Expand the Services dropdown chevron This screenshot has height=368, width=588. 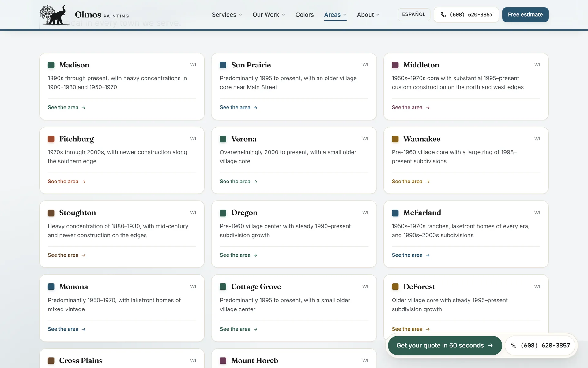[240, 15]
